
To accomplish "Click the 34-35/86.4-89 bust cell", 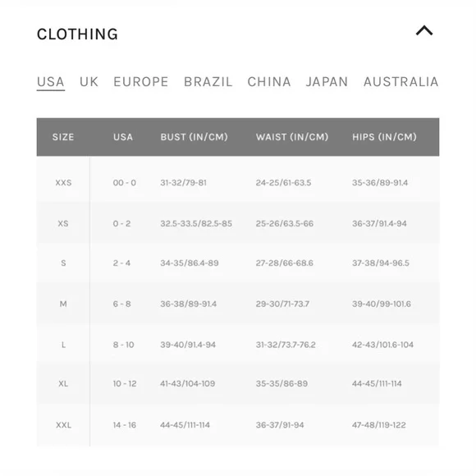I will pyautogui.click(x=190, y=263).
